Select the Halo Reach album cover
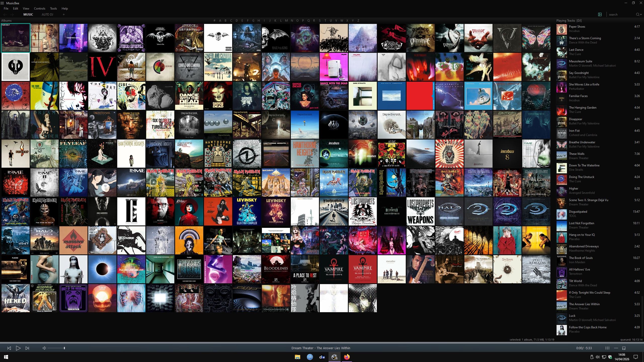644x362 pixels. tap(45, 240)
